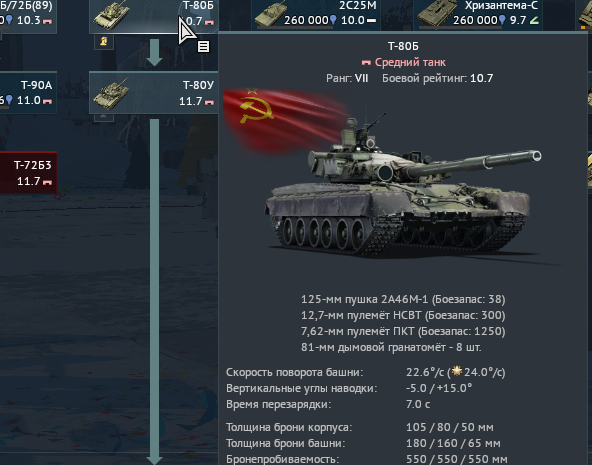Click the long downward arrow below T-80У

point(154,291)
